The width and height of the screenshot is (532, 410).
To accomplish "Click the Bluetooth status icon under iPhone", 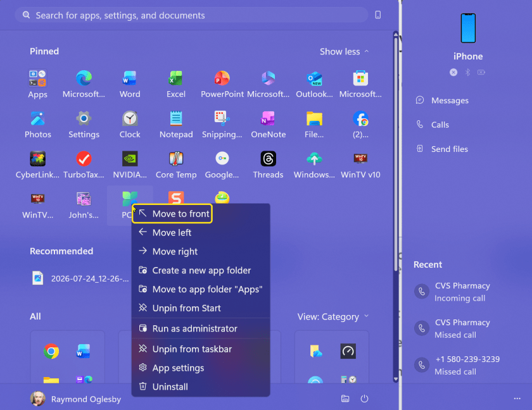I will (x=467, y=72).
